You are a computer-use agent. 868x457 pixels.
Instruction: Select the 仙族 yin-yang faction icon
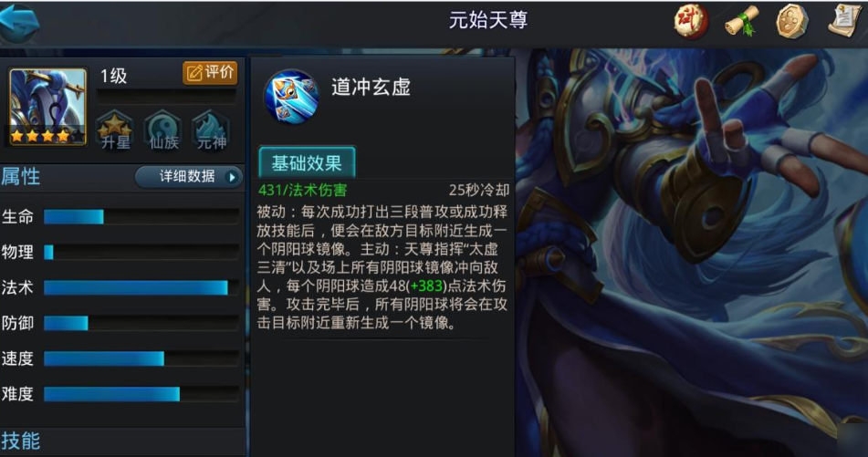click(163, 130)
